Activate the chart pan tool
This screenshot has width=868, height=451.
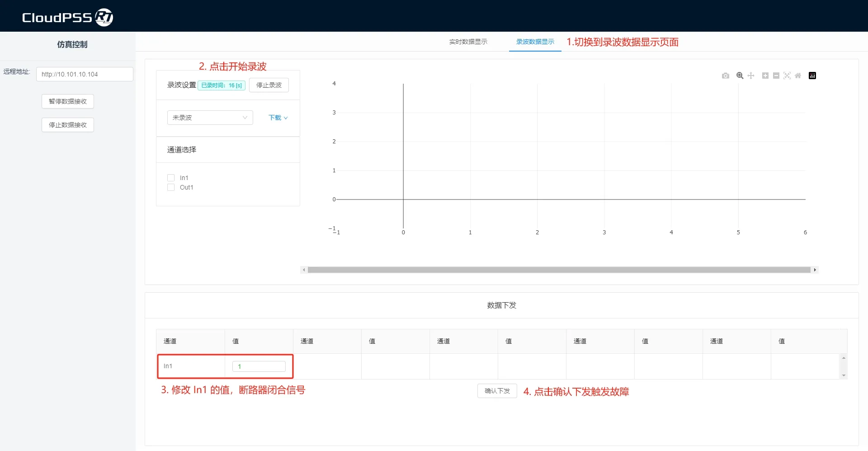[x=751, y=76]
